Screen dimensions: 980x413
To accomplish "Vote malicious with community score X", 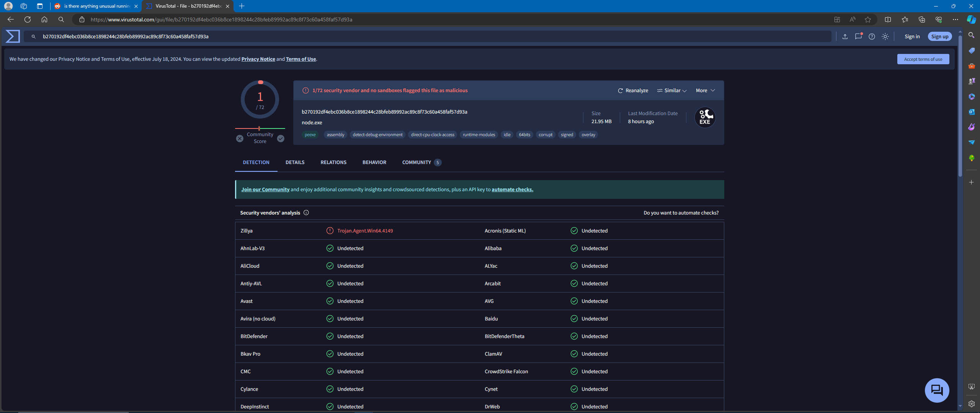I will (x=240, y=138).
